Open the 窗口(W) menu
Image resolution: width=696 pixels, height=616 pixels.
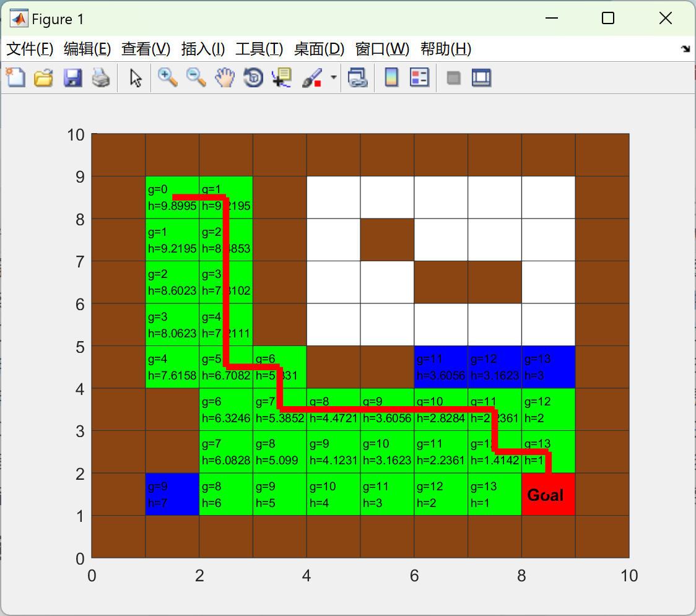[x=382, y=49]
